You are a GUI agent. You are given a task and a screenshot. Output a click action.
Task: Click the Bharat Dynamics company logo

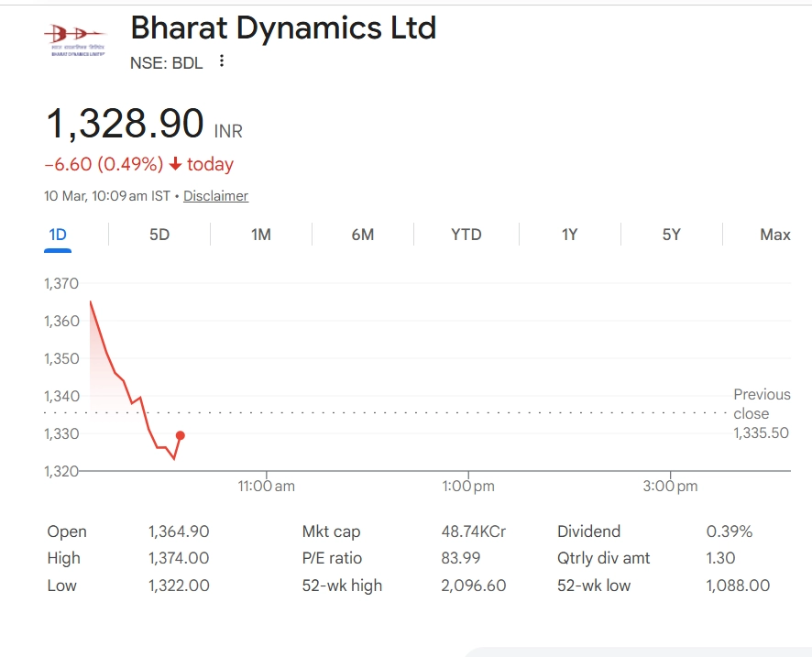pyautogui.click(x=74, y=38)
